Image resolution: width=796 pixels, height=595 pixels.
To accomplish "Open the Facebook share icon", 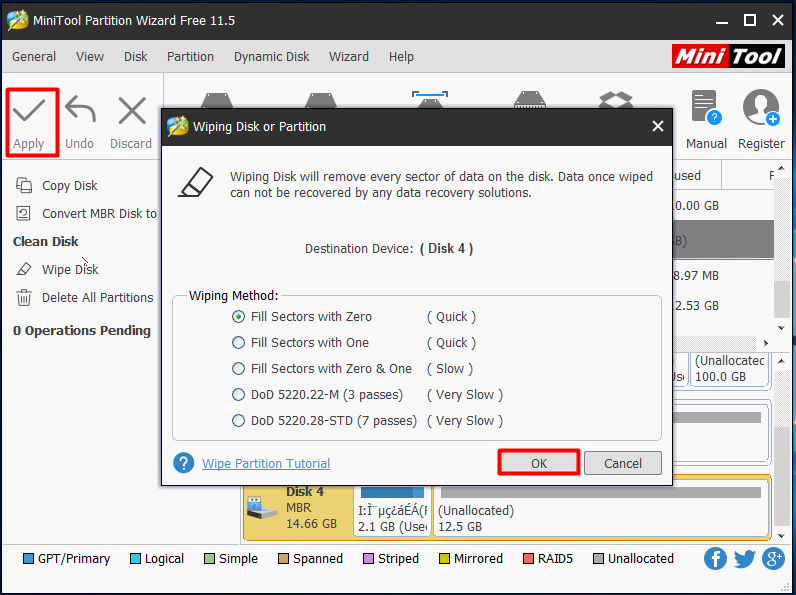I will 715,558.
